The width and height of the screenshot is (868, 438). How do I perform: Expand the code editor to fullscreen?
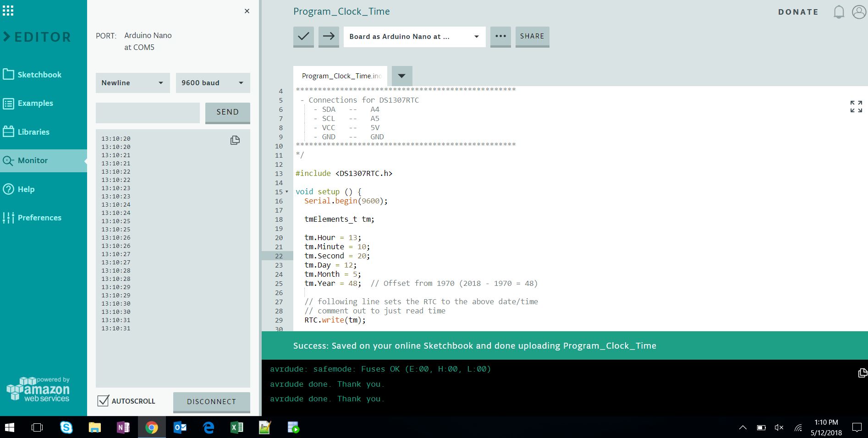[857, 107]
